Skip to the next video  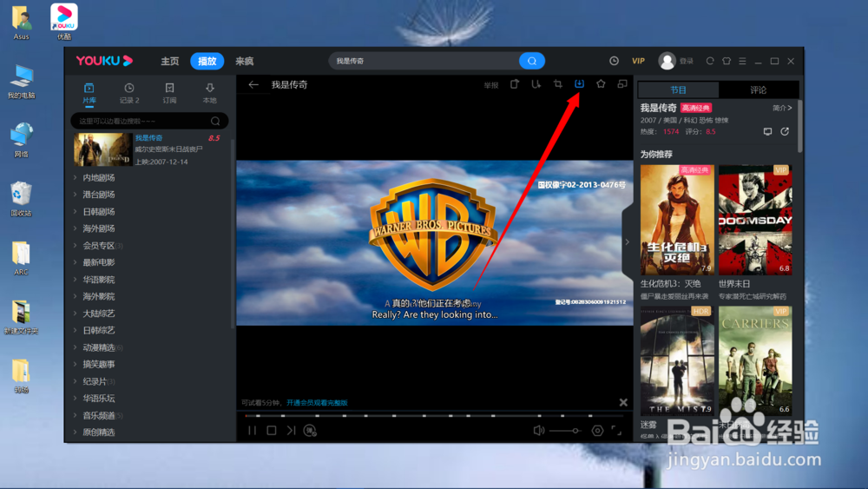click(x=291, y=430)
